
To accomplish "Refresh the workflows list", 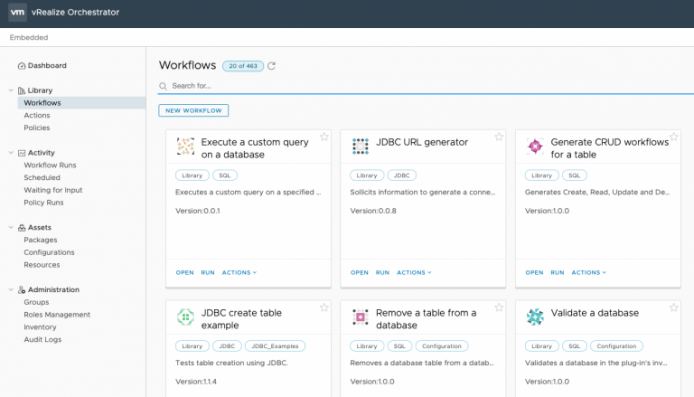I will pyautogui.click(x=271, y=66).
